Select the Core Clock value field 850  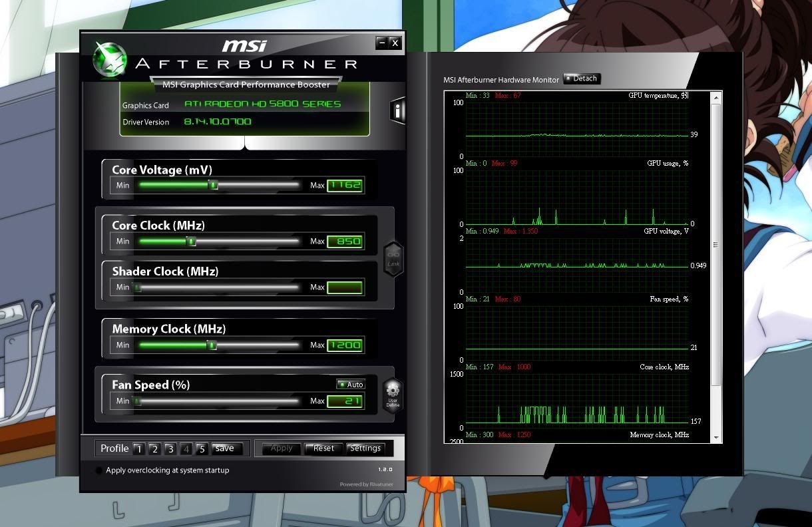coord(345,241)
